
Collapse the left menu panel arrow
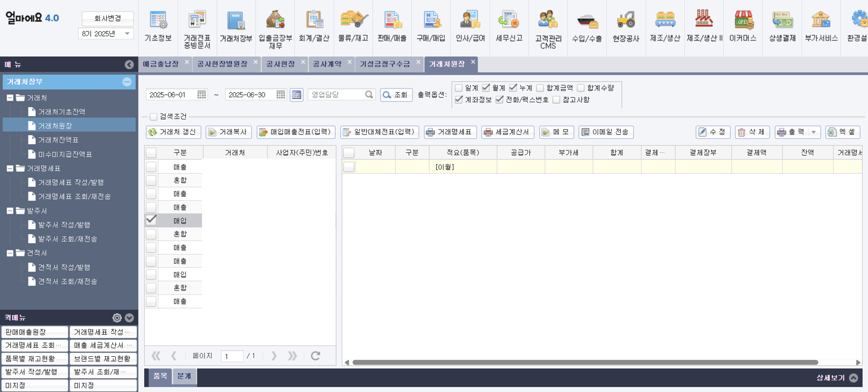129,64
